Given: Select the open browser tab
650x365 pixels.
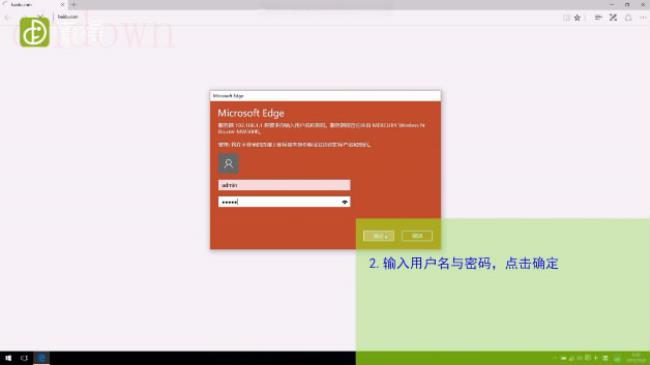Looking at the screenshot, I should [33, 5].
